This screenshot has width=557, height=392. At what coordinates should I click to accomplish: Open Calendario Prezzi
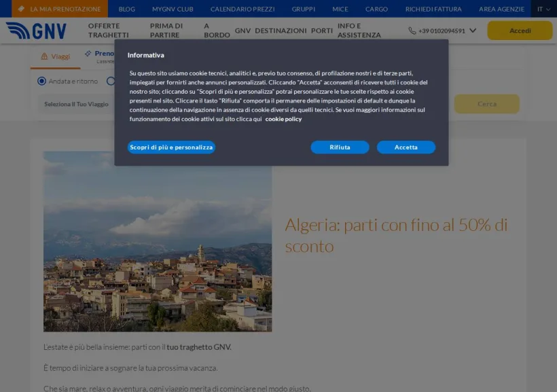pos(242,9)
